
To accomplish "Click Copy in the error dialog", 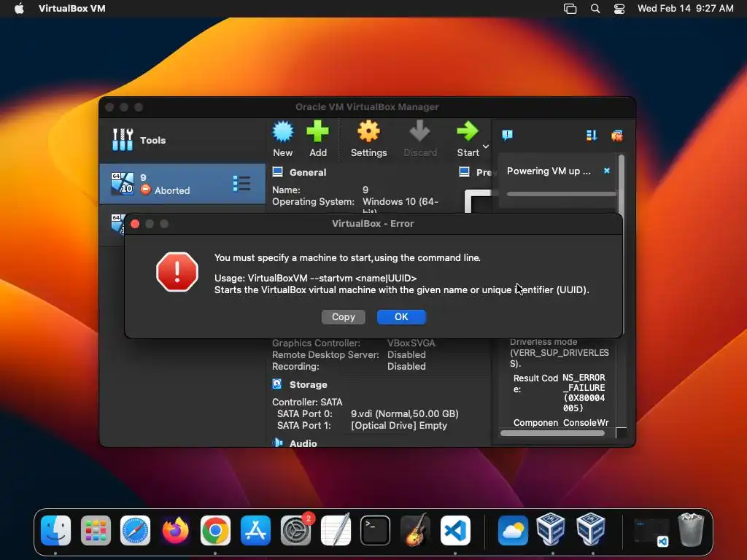I will (x=343, y=317).
